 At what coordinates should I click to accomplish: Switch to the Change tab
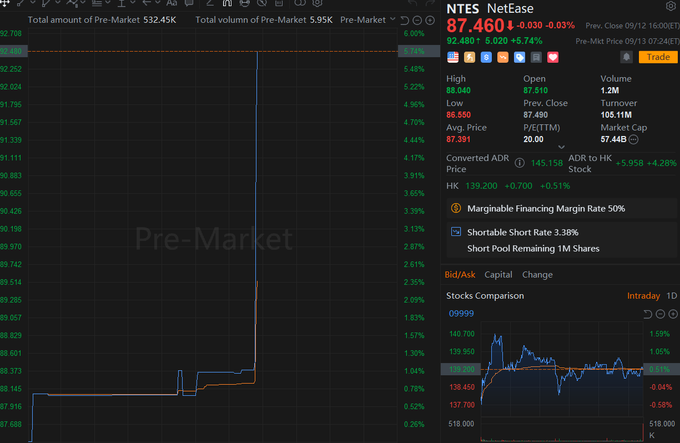tap(537, 275)
